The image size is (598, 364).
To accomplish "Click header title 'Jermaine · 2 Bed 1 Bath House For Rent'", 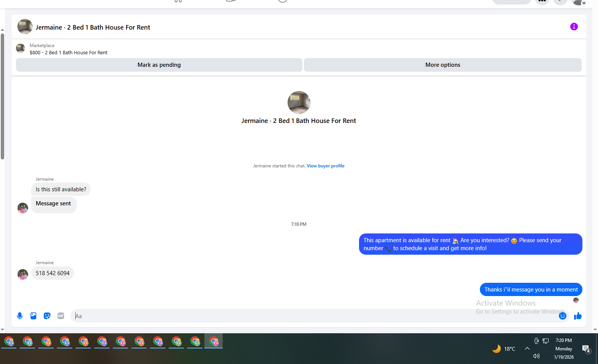I will coord(93,27).
